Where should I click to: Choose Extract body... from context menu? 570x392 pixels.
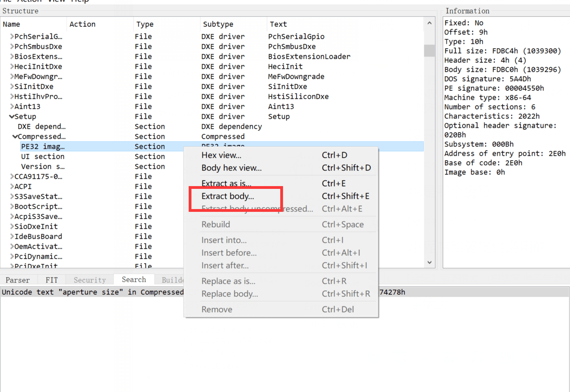point(228,196)
